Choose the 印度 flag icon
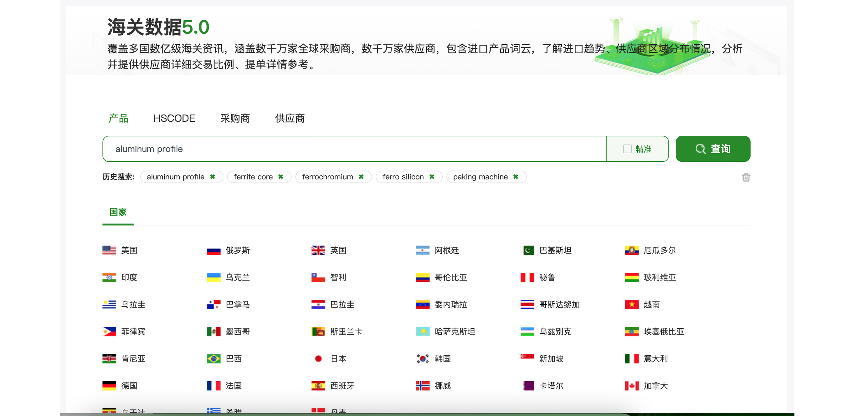868x416 pixels. [x=109, y=277]
